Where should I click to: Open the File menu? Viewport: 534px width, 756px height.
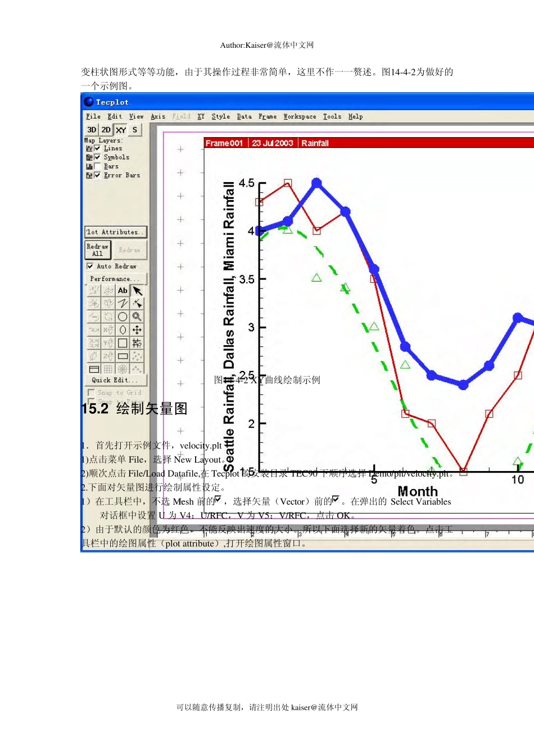click(93, 116)
